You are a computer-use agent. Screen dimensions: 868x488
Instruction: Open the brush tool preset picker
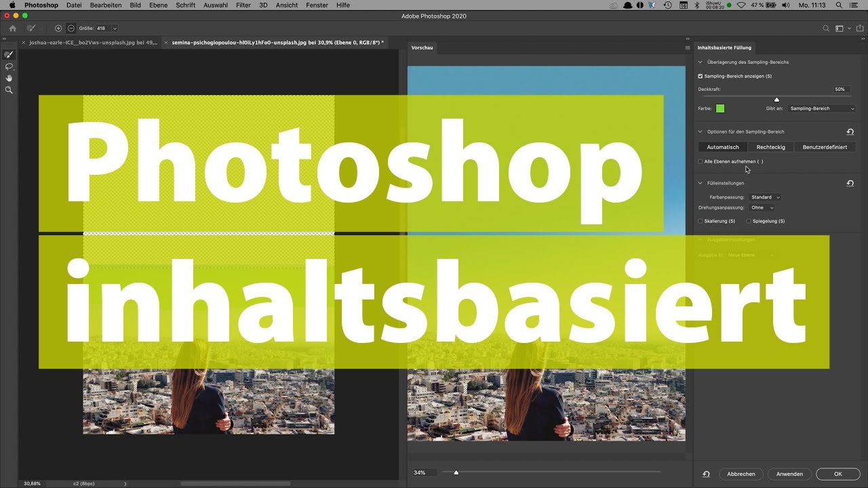pos(31,28)
